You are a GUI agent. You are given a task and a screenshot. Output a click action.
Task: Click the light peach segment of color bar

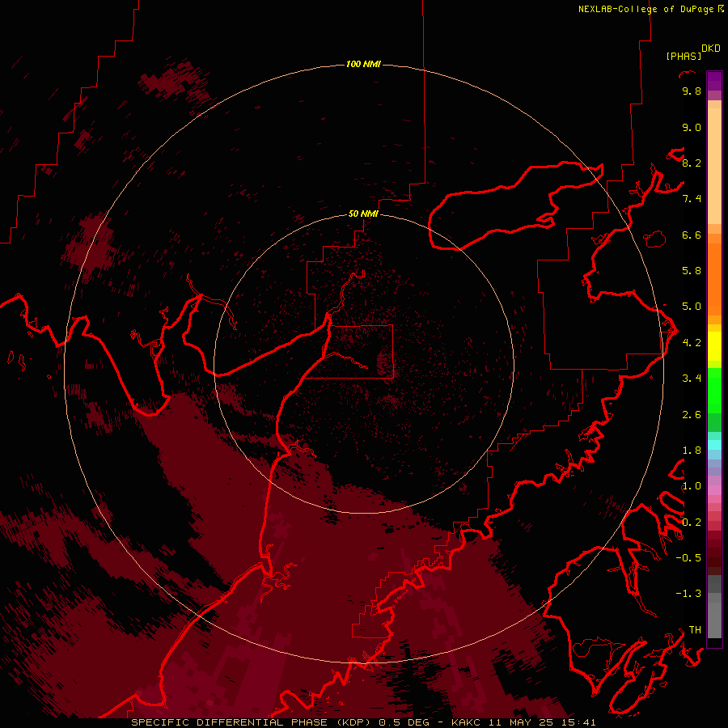coord(714,166)
